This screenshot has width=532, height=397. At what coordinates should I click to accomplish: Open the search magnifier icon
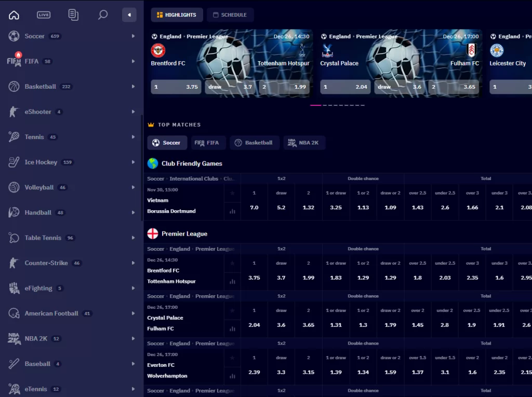[102, 15]
